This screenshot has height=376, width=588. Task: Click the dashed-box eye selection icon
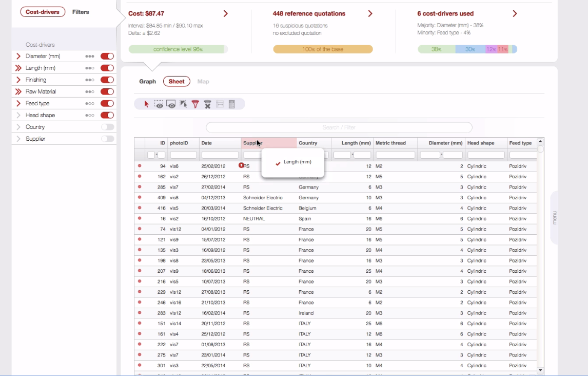pyautogui.click(x=159, y=104)
